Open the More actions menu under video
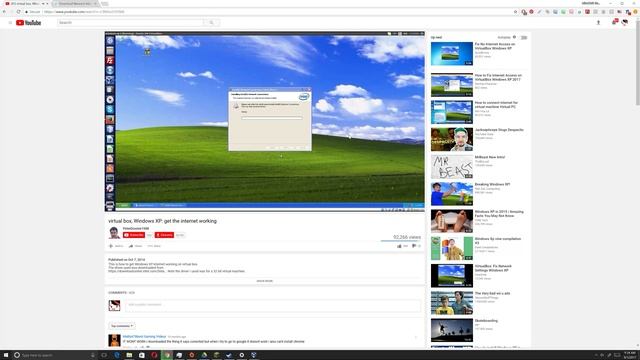Image resolution: width=640 pixels, height=360 pixels. tap(154, 246)
